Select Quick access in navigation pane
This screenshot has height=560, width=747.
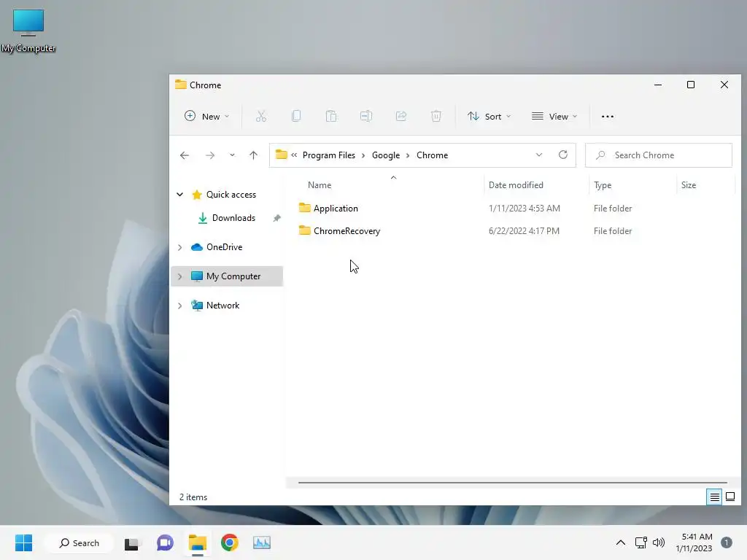231,194
